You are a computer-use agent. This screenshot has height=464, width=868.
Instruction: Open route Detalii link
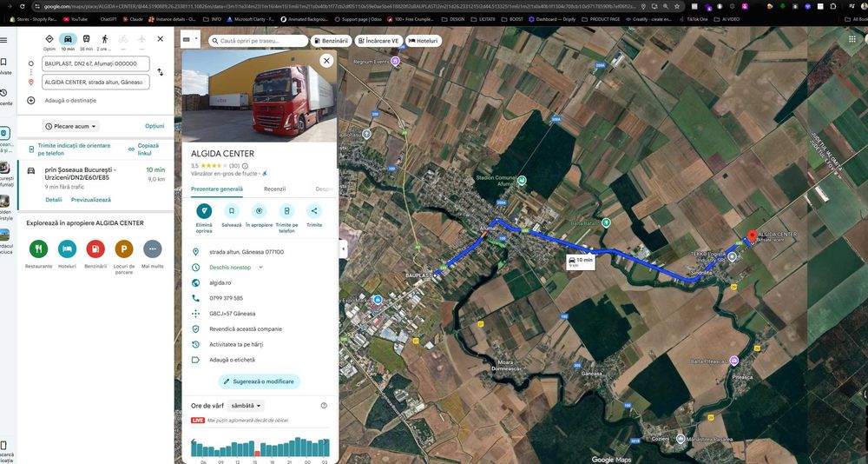pyautogui.click(x=54, y=200)
